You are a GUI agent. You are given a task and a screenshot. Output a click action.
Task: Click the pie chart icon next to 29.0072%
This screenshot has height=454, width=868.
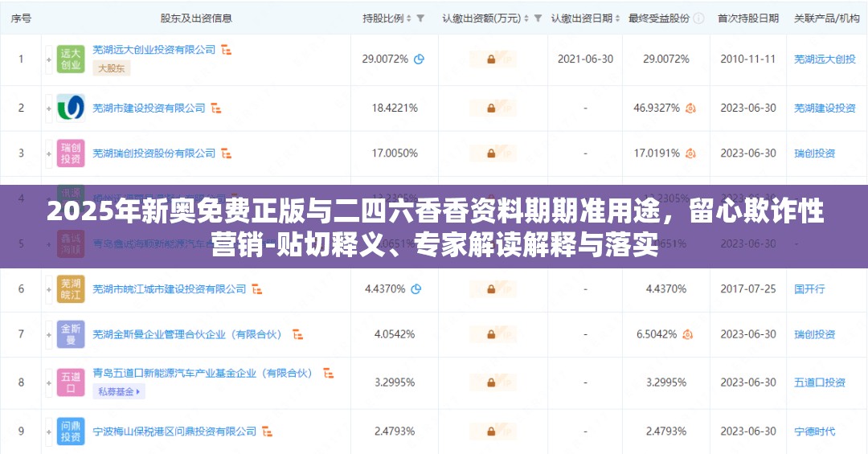click(x=419, y=59)
